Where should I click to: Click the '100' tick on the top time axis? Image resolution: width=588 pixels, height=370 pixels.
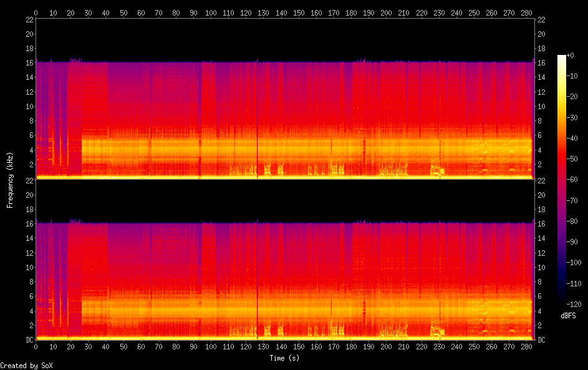tap(211, 12)
